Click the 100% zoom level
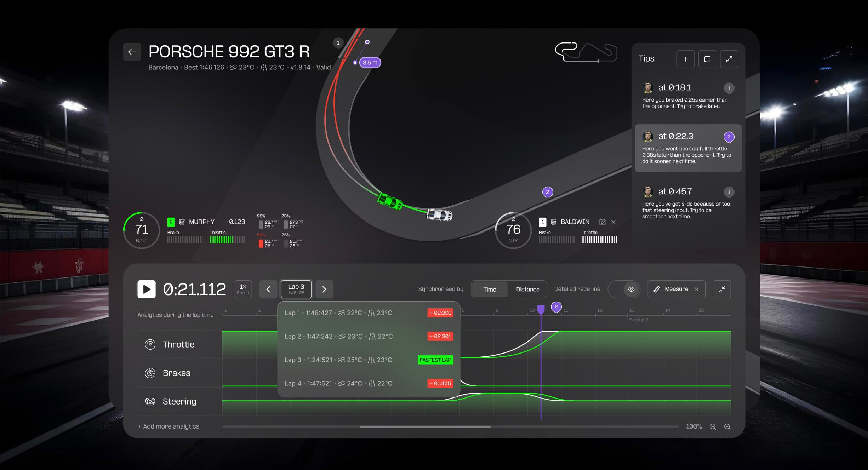This screenshot has height=470, width=868. 693,426
